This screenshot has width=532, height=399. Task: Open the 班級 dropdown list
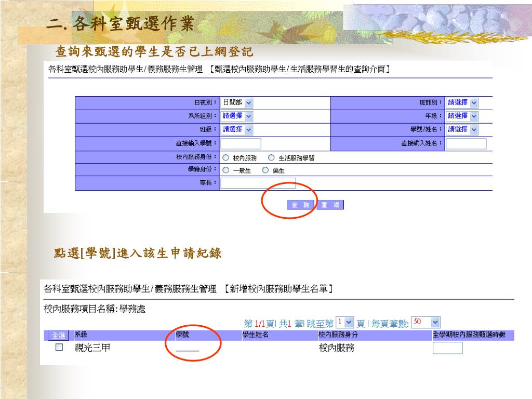[237, 129]
